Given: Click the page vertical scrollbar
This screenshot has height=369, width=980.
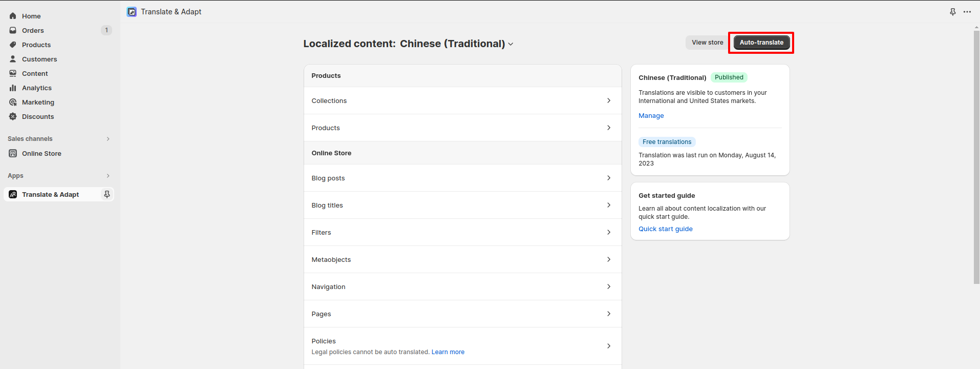Looking at the screenshot, I should (976, 157).
